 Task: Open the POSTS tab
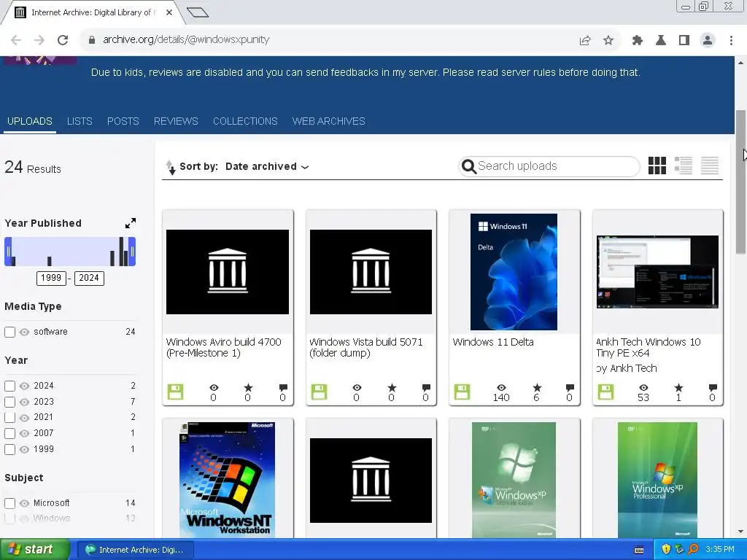click(123, 122)
